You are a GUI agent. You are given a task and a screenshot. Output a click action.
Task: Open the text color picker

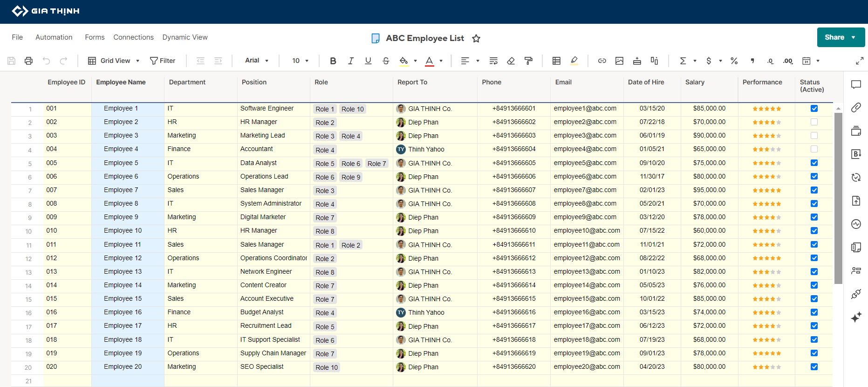point(430,61)
